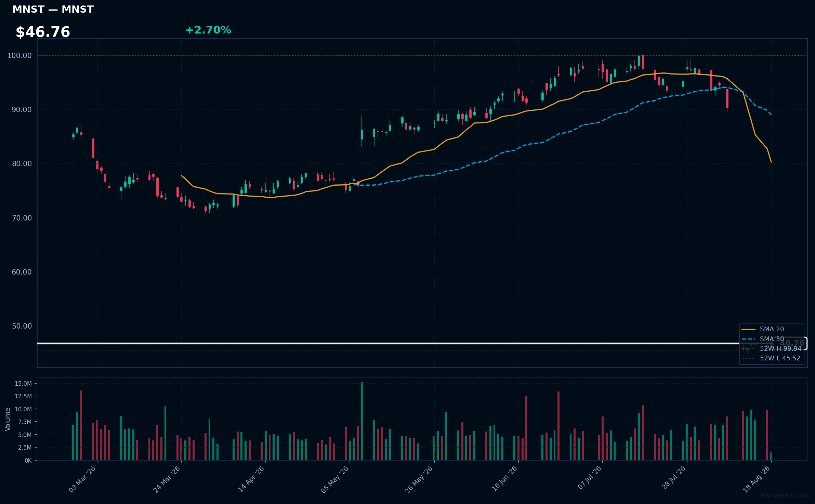Click the 52W H 99.94 legend entry

click(771, 349)
